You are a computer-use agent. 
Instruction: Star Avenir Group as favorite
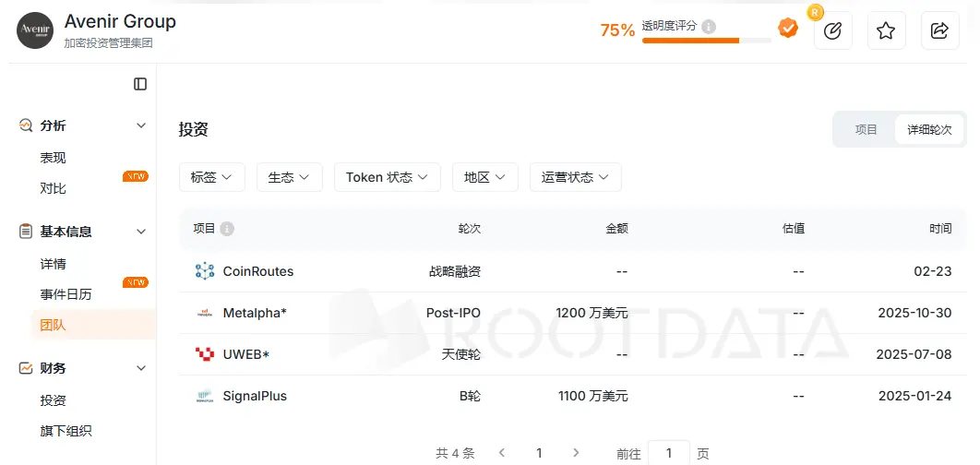(886, 30)
